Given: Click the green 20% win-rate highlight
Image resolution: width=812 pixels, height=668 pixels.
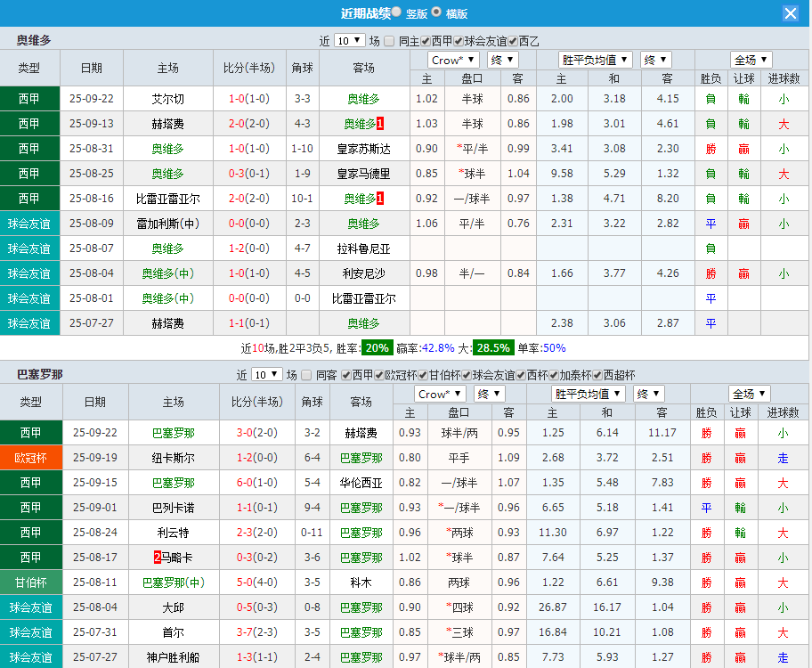Looking at the screenshot, I should tap(378, 349).
